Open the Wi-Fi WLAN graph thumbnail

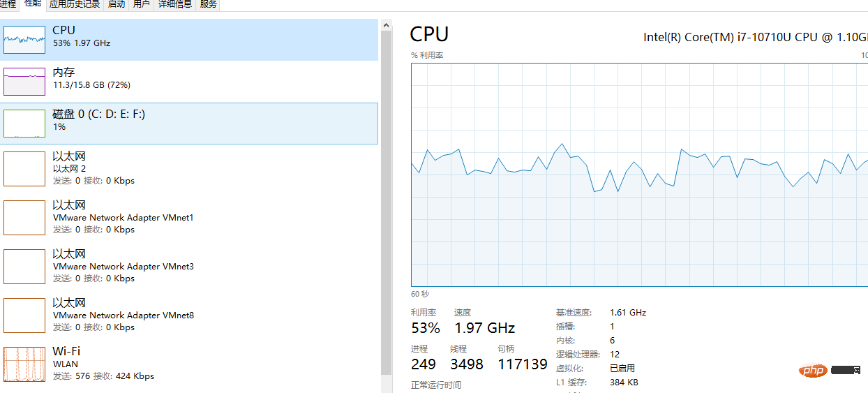pyautogui.click(x=24, y=364)
